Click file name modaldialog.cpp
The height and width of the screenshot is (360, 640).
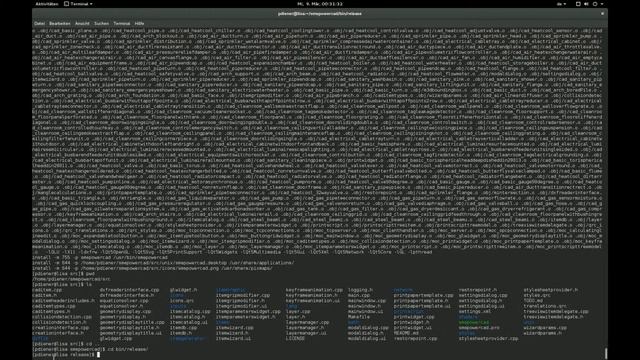[368, 327]
